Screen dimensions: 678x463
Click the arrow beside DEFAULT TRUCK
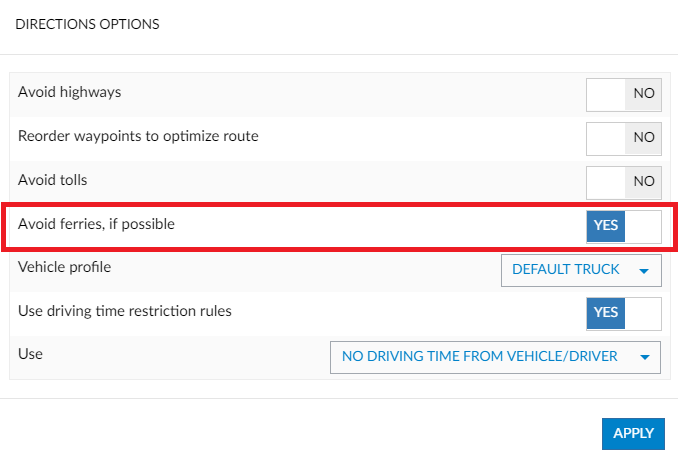[x=644, y=270]
